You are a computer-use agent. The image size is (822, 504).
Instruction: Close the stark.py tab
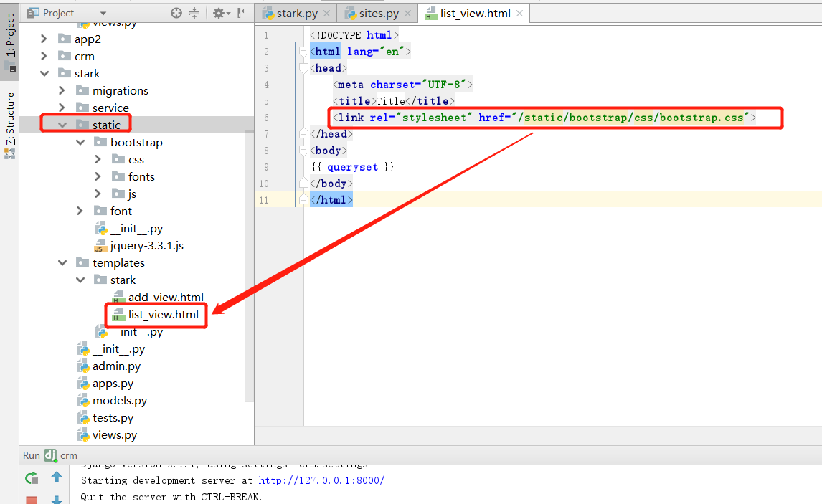[x=326, y=14]
